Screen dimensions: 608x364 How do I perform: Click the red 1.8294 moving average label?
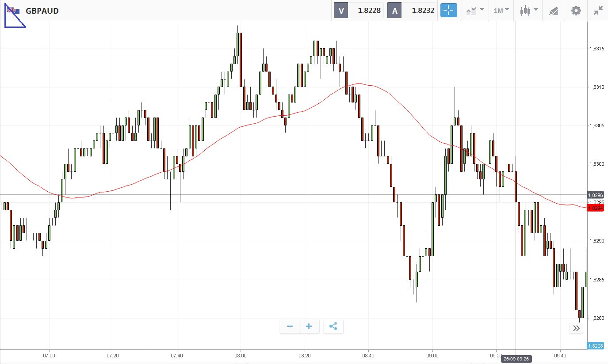595,208
